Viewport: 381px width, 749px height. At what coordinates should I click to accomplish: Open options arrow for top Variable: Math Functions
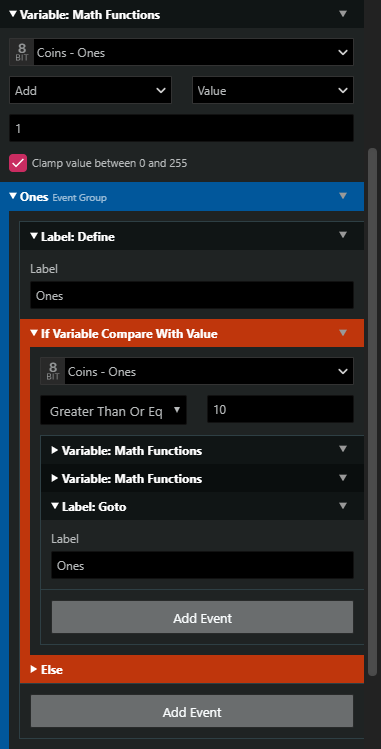point(342,14)
